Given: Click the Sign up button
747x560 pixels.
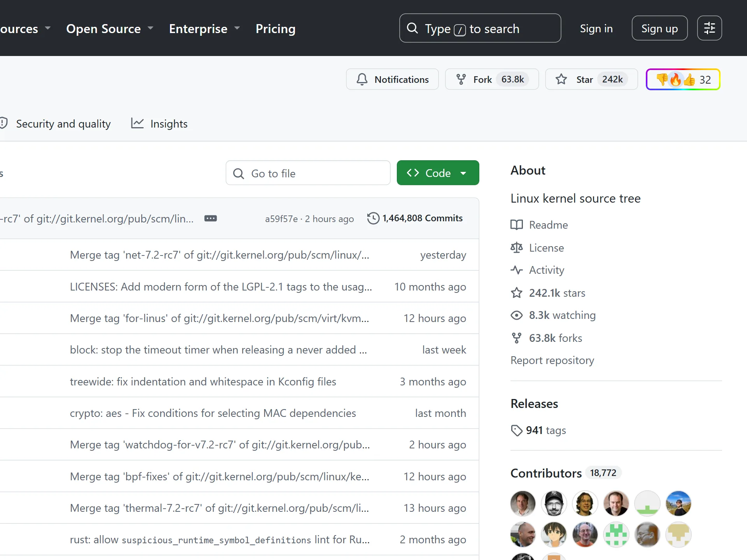Looking at the screenshot, I should pos(659,28).
